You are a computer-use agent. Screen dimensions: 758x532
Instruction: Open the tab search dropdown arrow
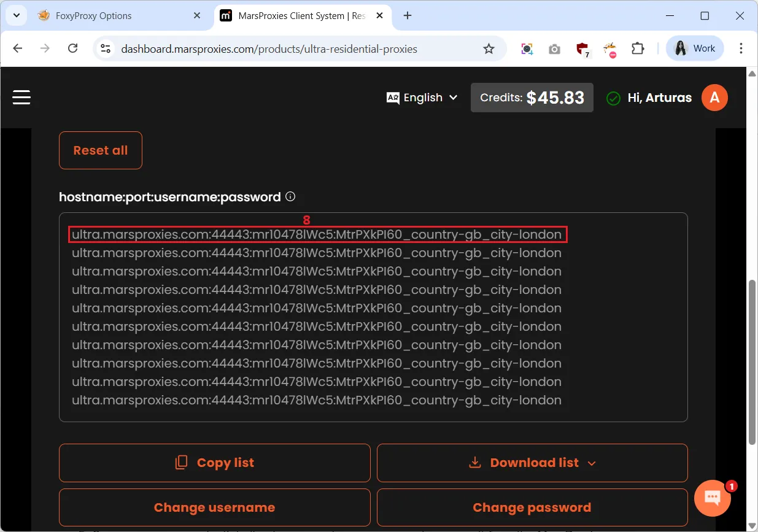click(x=16, y=15)
